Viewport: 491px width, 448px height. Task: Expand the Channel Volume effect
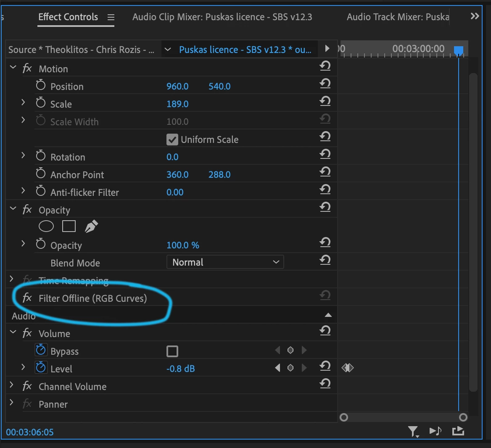(11, 385)
